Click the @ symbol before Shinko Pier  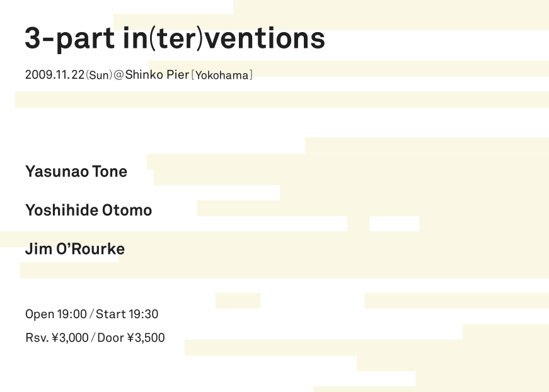click(x=118, y=74)
